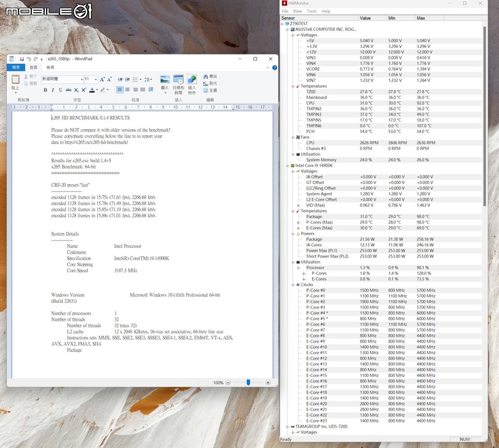Toggle Italic formatting in WordPad
This screenshot has height=448, width=499.
53,90
